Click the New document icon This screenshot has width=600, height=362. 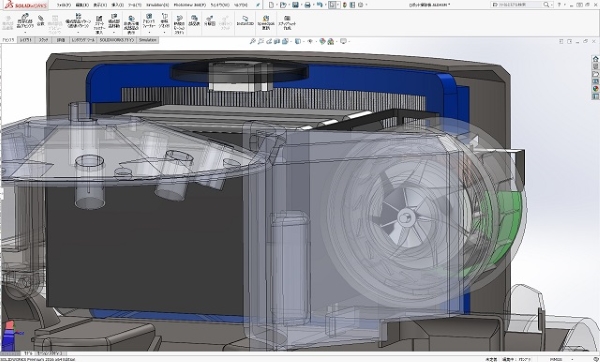click(271, 5)
